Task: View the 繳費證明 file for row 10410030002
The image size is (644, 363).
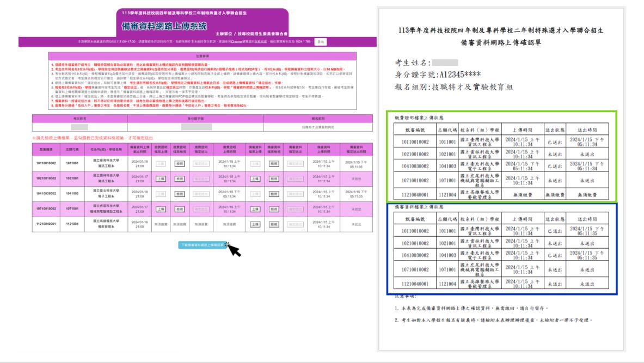Action: point(180,194)
